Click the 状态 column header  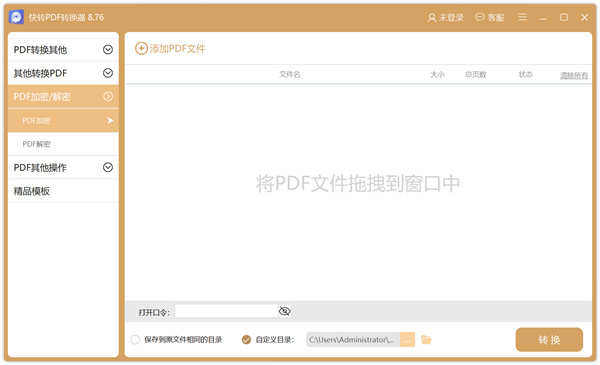(x=525, y=74)
